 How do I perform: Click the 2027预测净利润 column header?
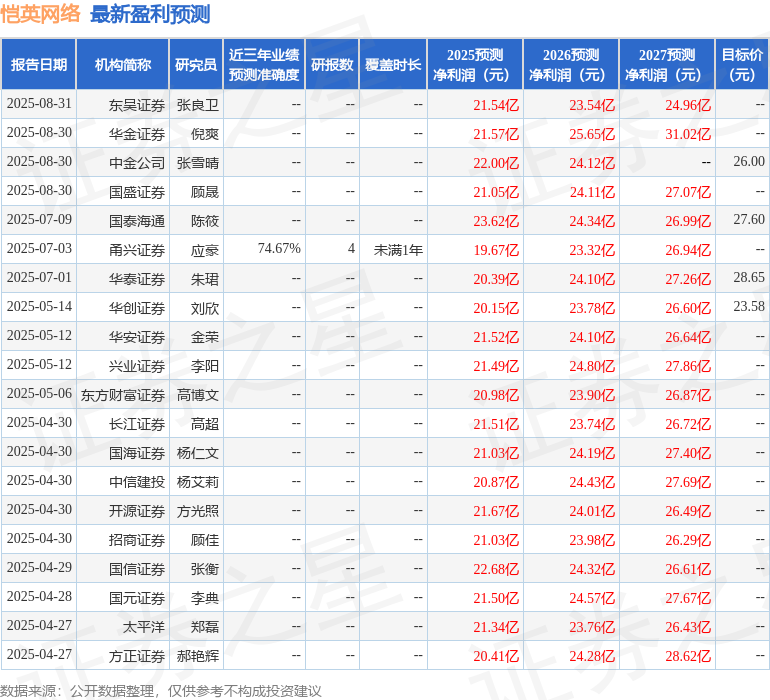667,65
